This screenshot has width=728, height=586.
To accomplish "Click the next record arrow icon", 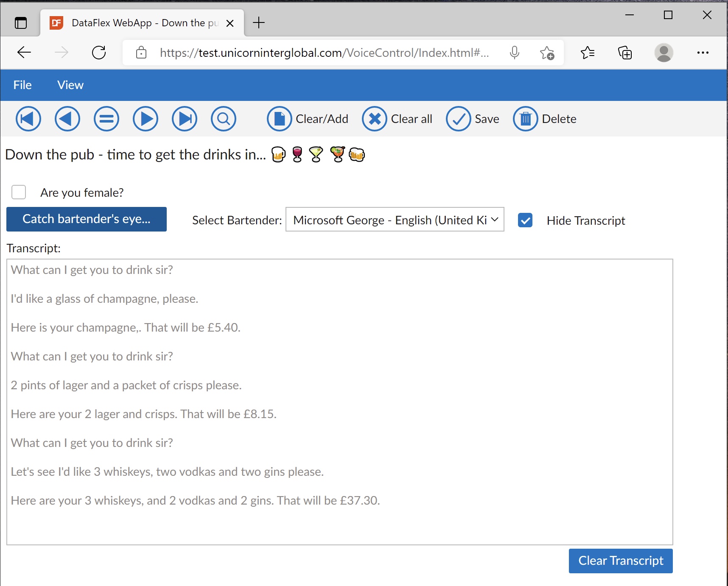I will 146,119.
